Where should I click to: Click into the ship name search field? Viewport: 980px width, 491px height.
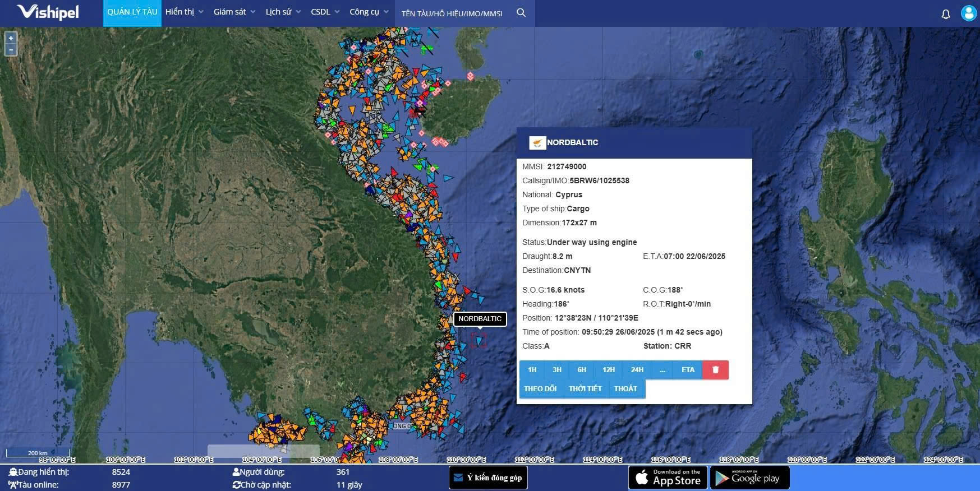tap(452, 13)
